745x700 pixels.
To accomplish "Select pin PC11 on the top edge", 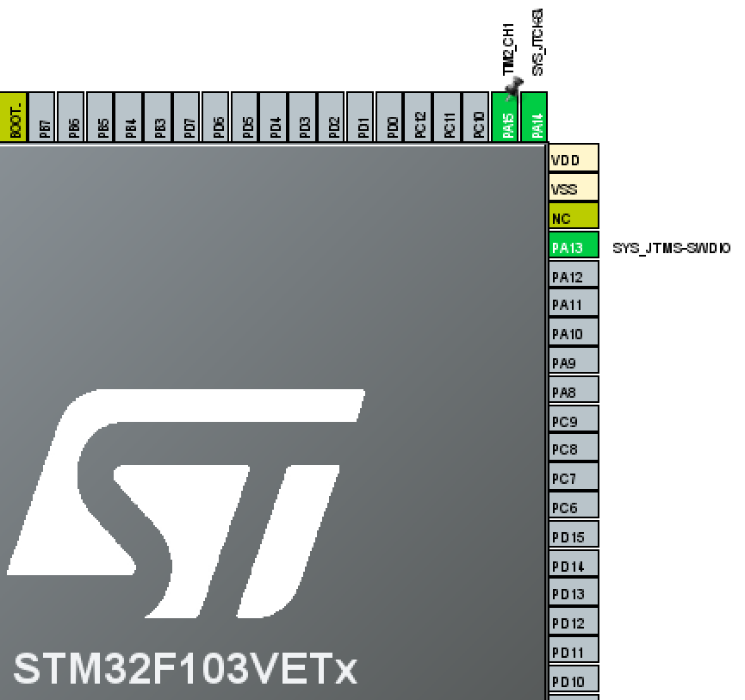I will click(447, 117).
